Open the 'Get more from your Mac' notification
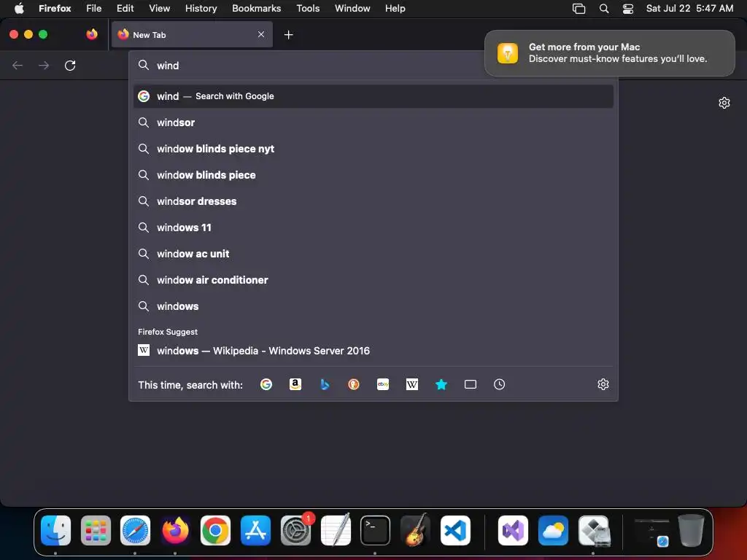 [609, 52]
